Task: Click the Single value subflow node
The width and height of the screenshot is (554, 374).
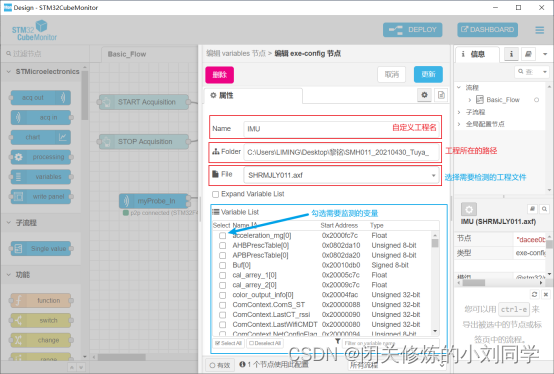Action: (41, 249)
